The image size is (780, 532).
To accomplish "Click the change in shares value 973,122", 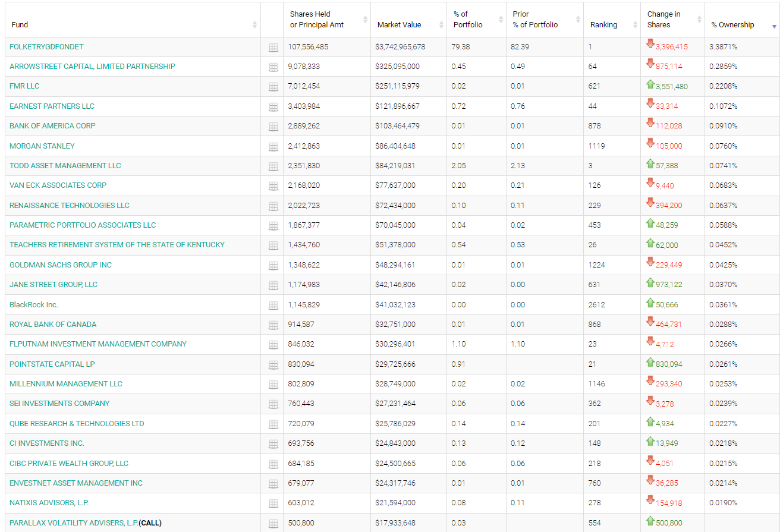I will pos(669,285).
